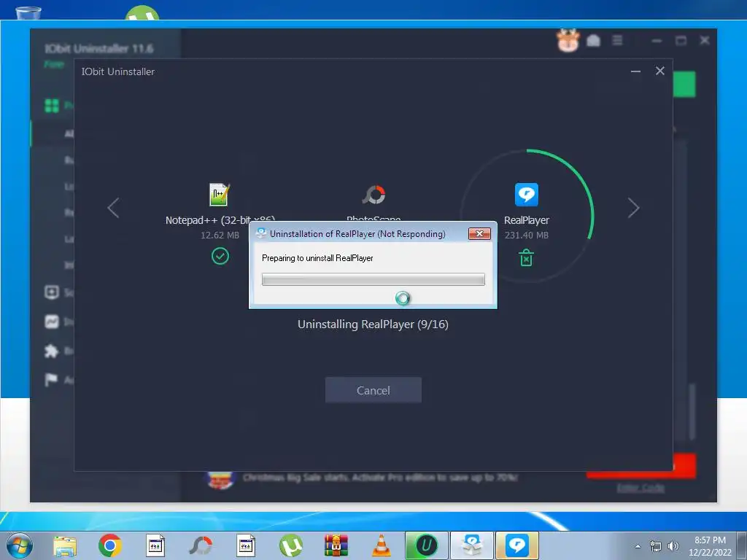Click 'Preparing to uninstall RealPlayer' text
Image resolution: width=747 pixels, height=560 pixels.
[317, 258]
